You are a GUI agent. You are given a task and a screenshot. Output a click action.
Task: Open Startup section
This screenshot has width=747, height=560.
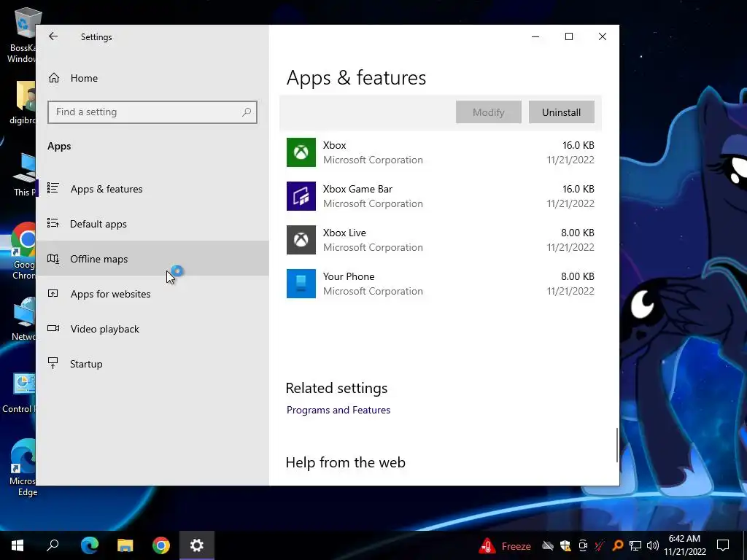pyautogui.click(x=152, y=364)
